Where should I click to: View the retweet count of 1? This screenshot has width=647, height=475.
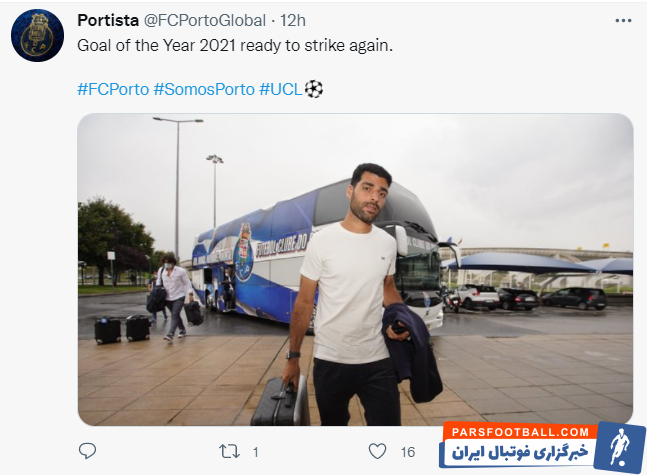click(x=255, y=452)
